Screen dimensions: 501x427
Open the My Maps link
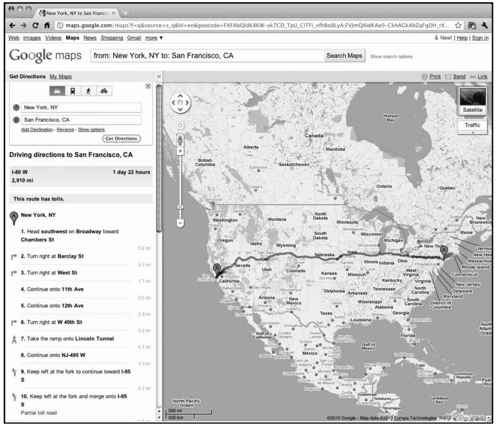(61, 77)
